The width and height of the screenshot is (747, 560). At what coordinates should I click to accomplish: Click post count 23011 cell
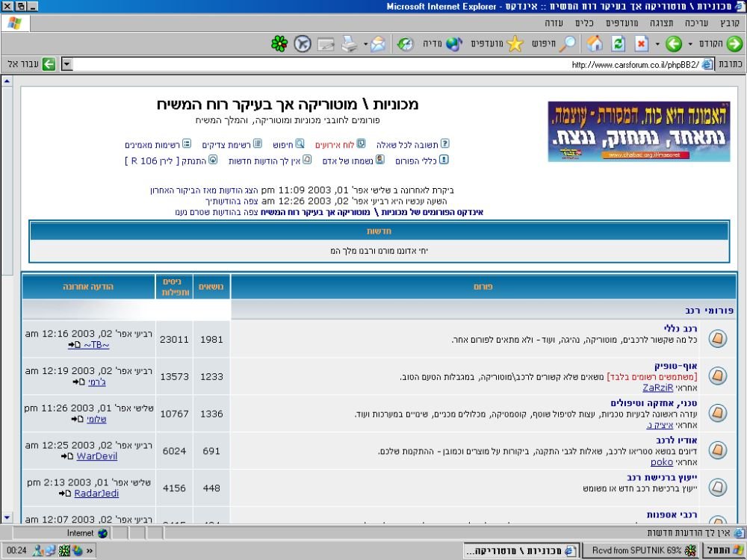pyautogui.click(x=174, y=340)
